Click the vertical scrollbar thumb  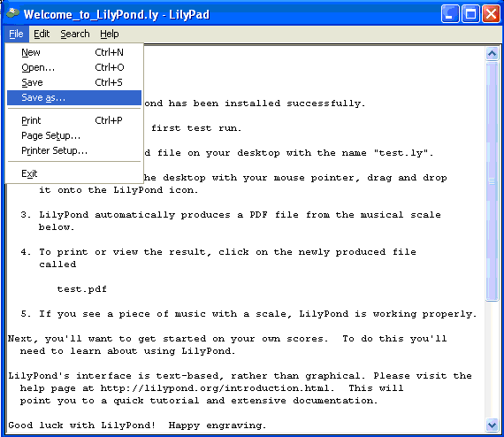(493, 181)
